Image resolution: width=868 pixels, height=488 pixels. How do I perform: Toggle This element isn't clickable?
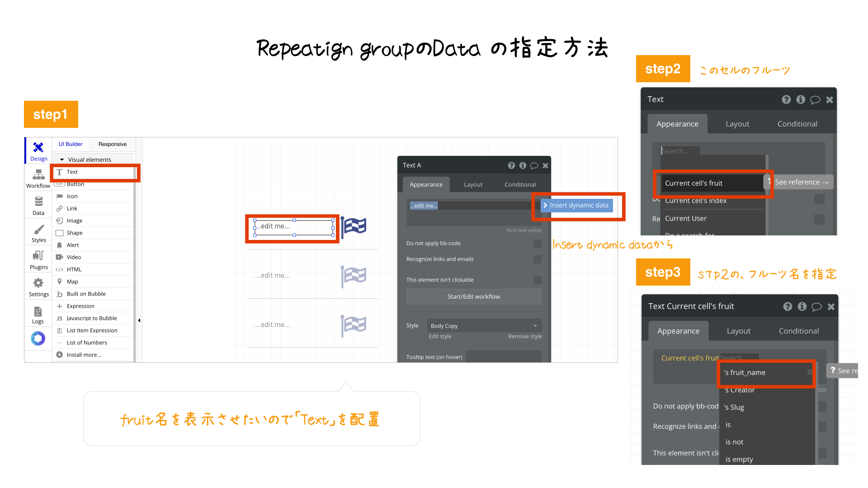537,280
